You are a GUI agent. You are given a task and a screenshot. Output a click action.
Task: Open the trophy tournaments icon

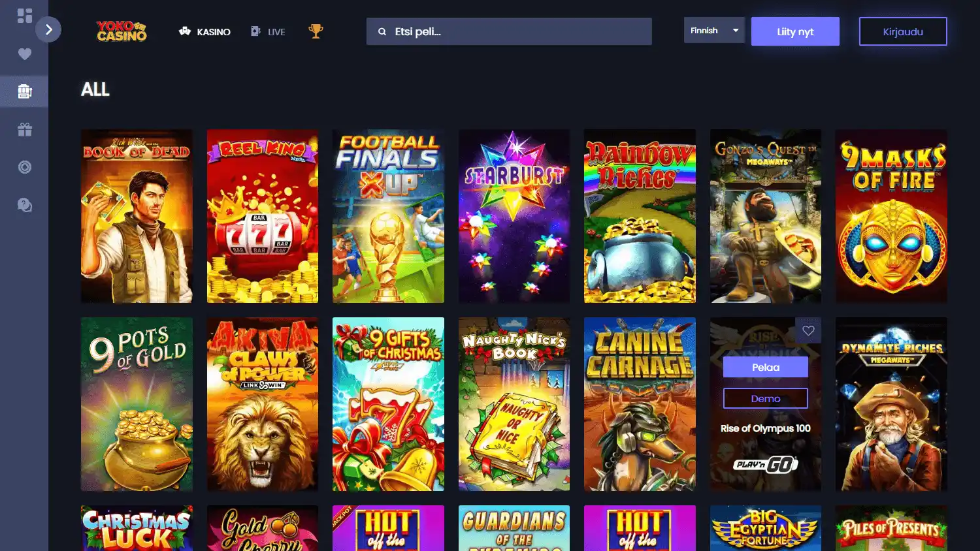coord(316,31)
